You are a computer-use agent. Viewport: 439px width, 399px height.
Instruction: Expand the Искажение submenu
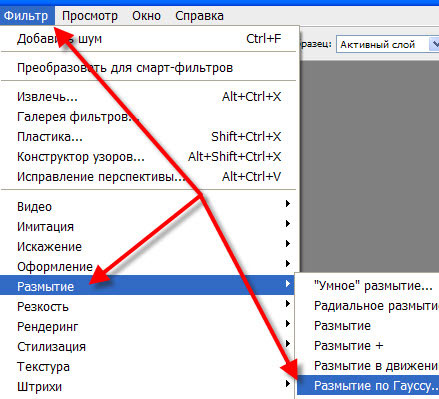[148, 247]
